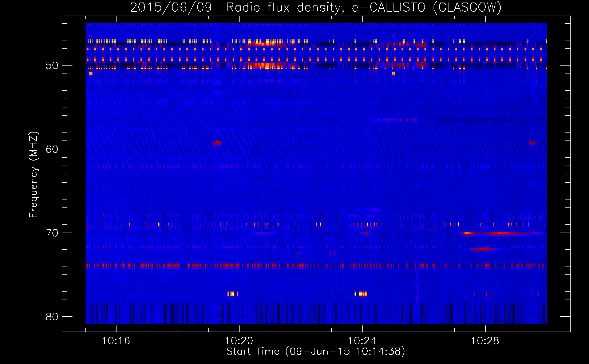Click the red spot at 60 MHz near 10:19
The image size is (589, 364).
click(x=217, y=143)
